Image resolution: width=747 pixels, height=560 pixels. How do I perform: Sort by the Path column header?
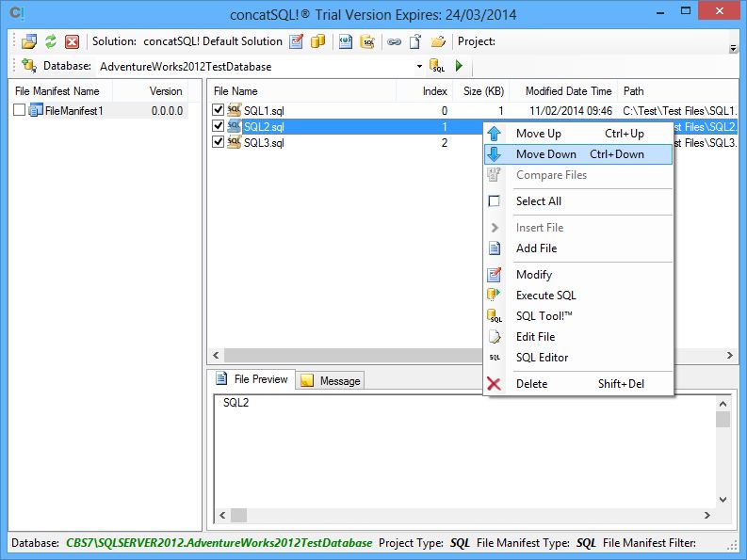coord(677,91)
